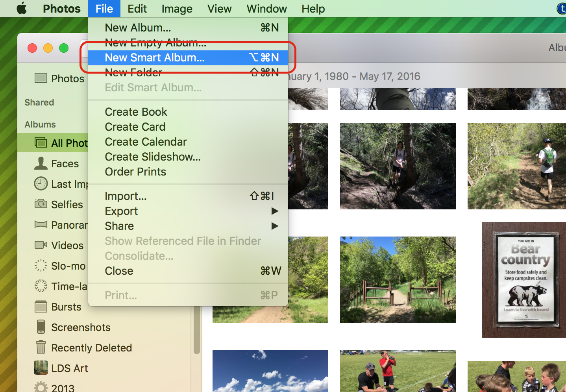Viewport: 566px width, 392px height.
Task: Open the Apple menu
Action: click(x=22, y=8)
